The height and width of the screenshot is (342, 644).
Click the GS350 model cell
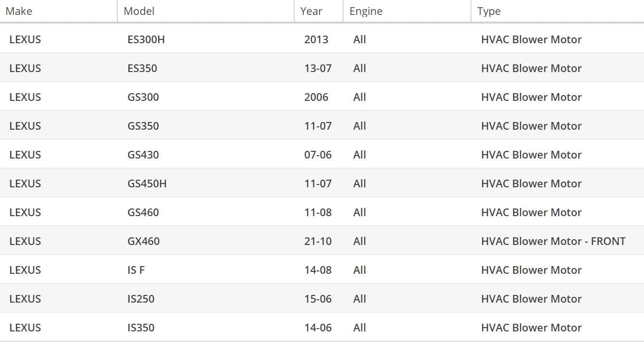[143, 126]
